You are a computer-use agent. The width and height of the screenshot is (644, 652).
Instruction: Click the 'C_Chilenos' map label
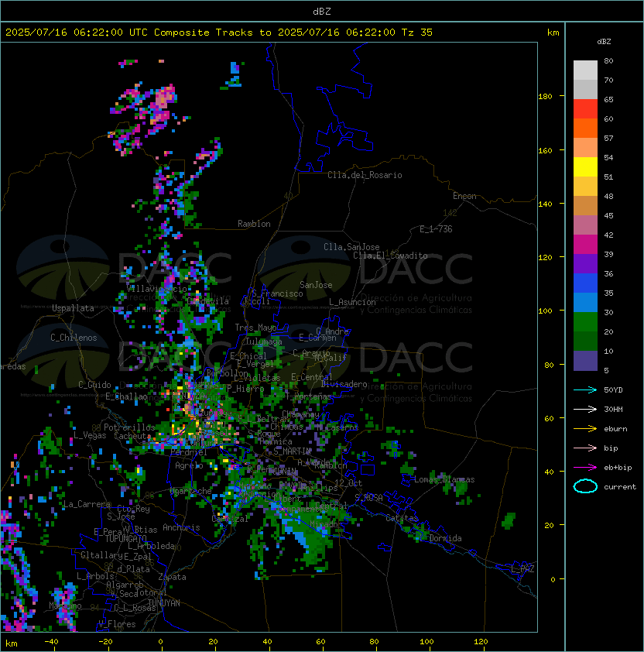pos(74,338)
